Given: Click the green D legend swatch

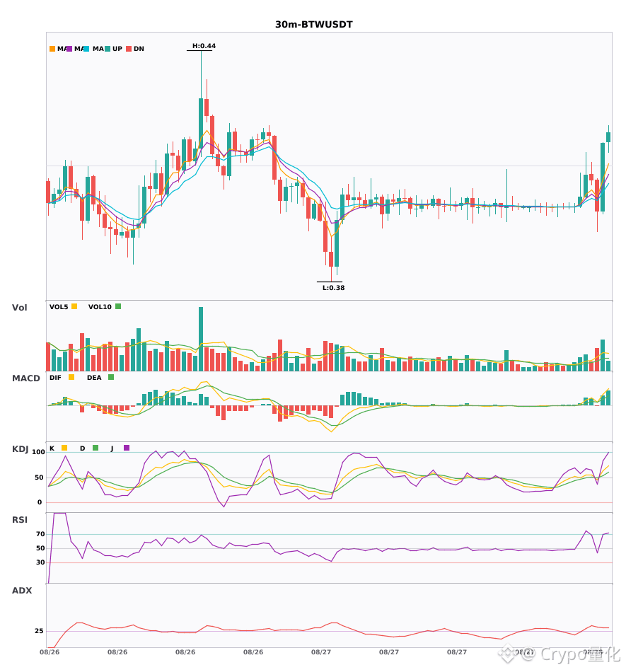Looking at the screenshot, I should [x=95, y=448].
